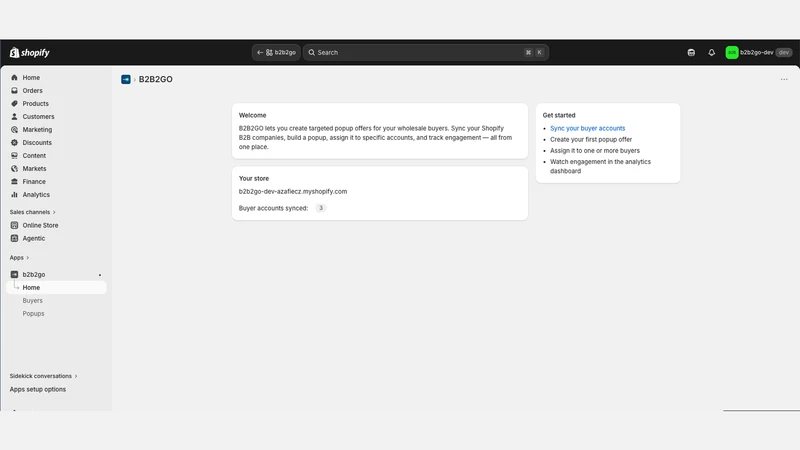Open the notifications bell

(x=711, y=53)
